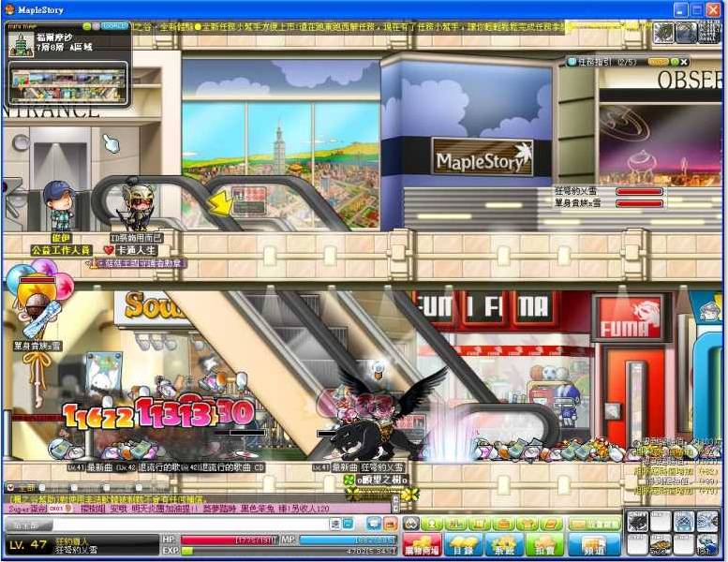Click the teal quest guide icon

pyautogui.click(x=572, y=61)
